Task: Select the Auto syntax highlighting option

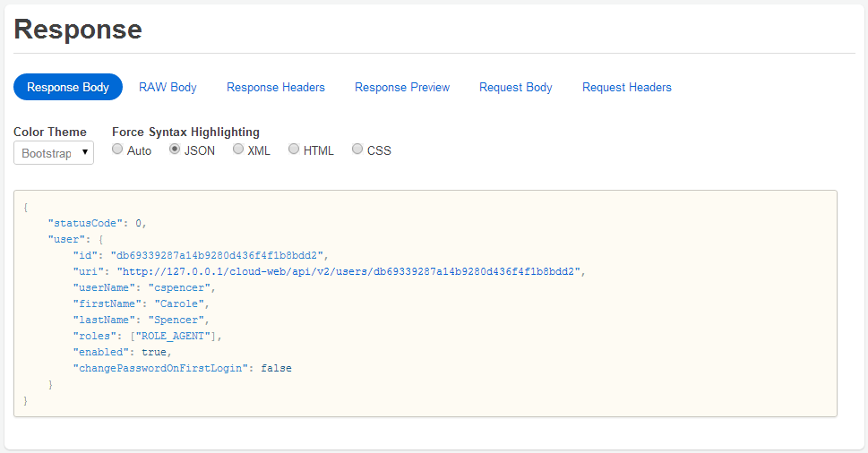Action: [117, 150]
